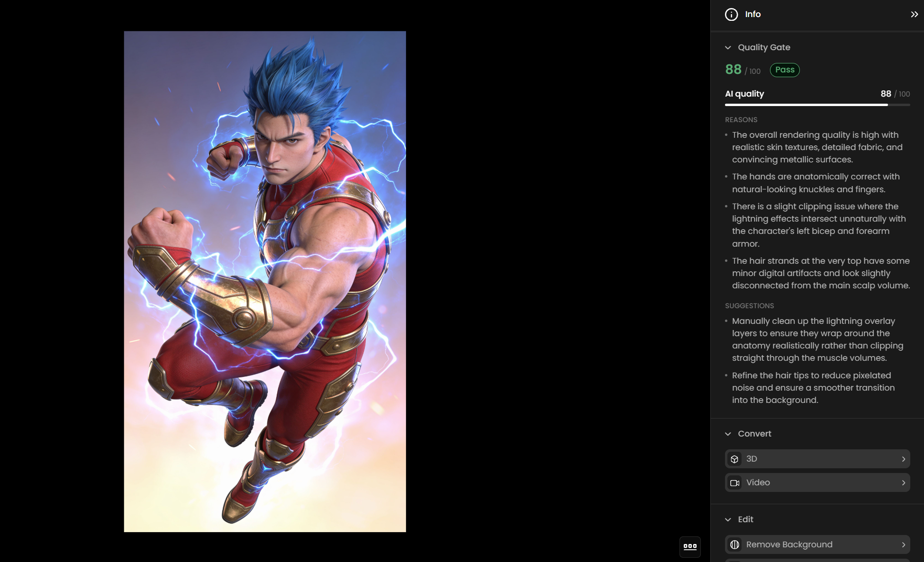Click the video camera icon
924x562 pixels.
click(734, 482)
